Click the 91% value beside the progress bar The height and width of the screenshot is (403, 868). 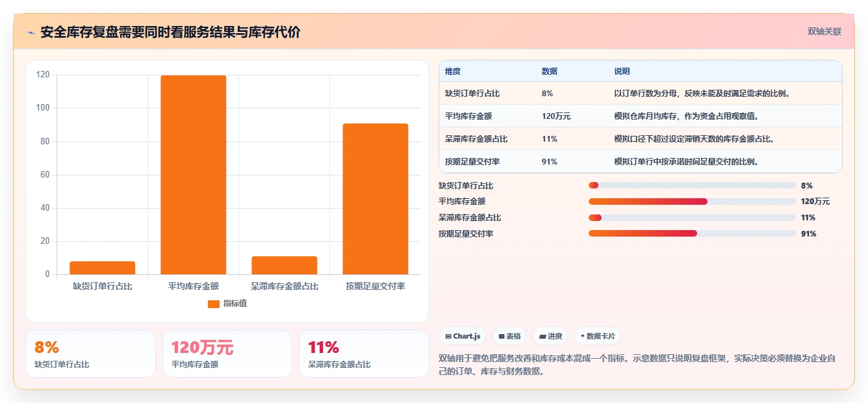808,234
